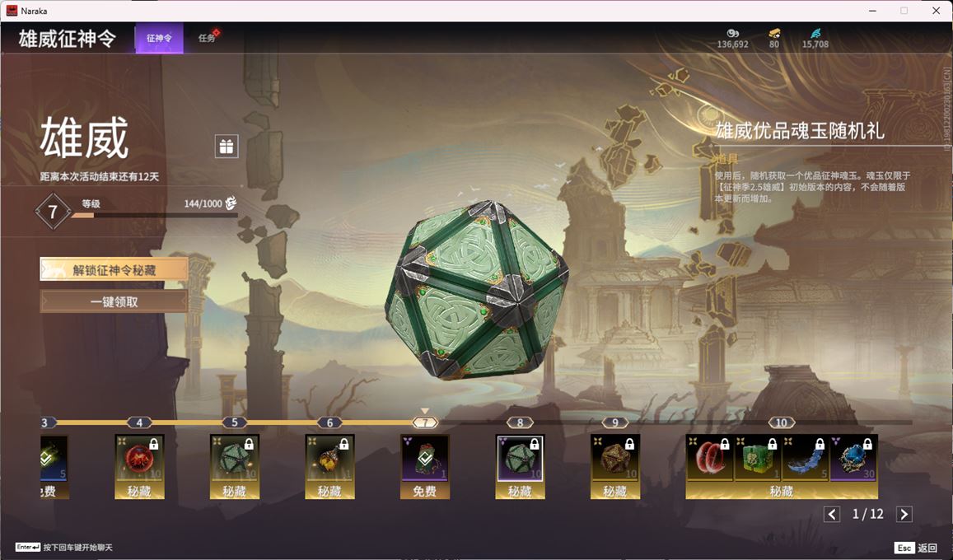Select the level 5 green soul jade reward

[x=235, y=466]
